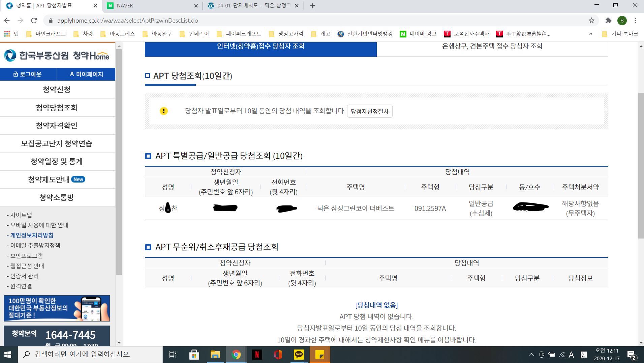
Task: Open the apps grid shortcut in bookmarks bar
Action: click(11, 34)
